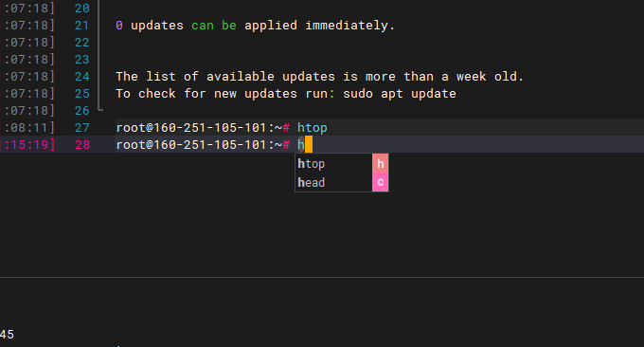Click the root@160-251-105-101 prompt on line 28
Viewport: 644px width, 347px height.
click(x=204, y=145)
